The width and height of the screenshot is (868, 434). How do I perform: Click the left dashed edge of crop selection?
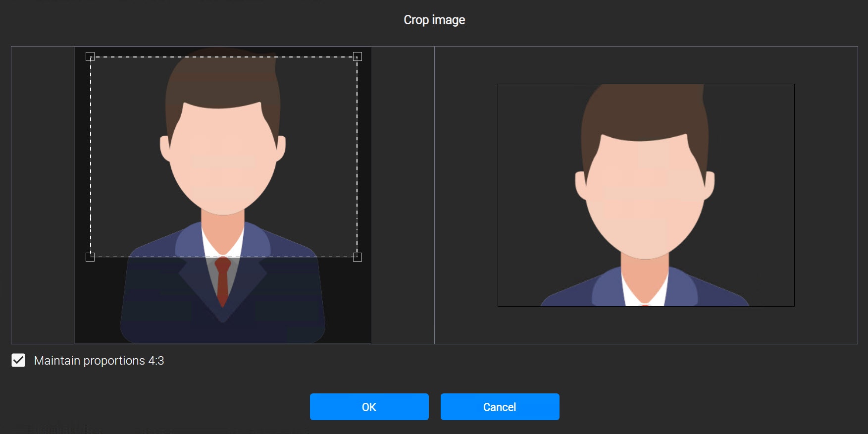tap(91, 157)
